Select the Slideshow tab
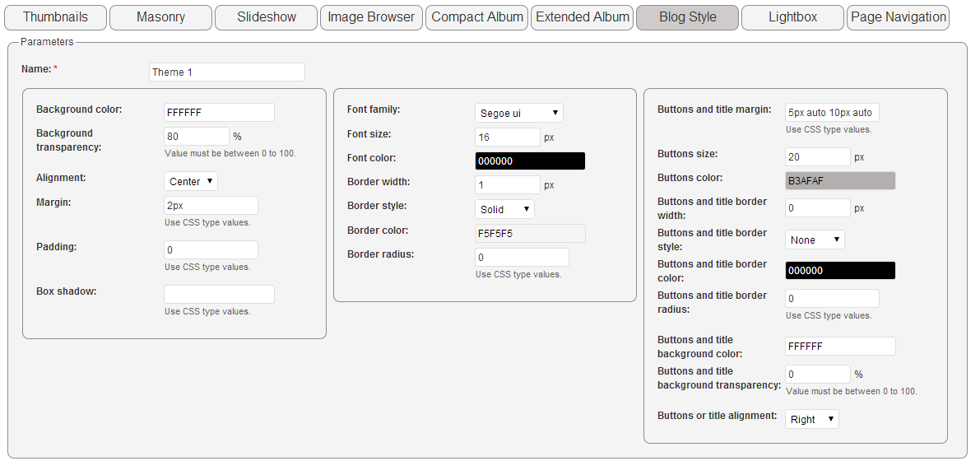This screenshot has width=980, height=461. (x=267, y=17)
